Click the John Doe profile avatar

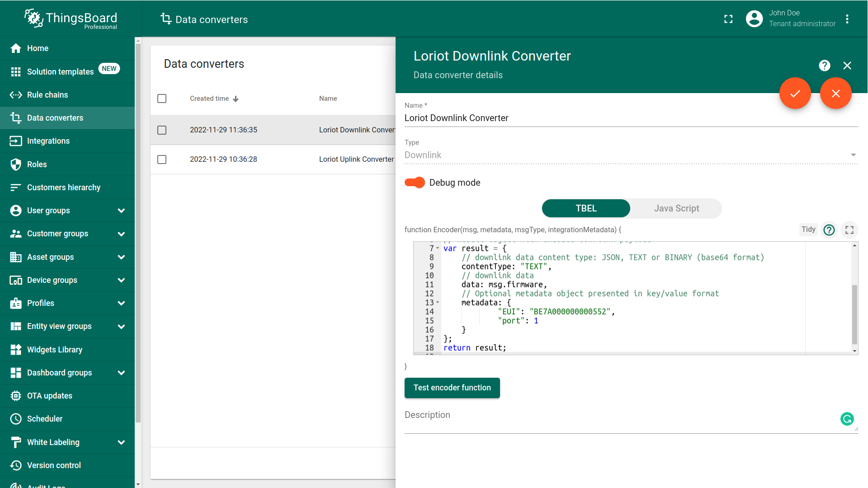[754, 19]
